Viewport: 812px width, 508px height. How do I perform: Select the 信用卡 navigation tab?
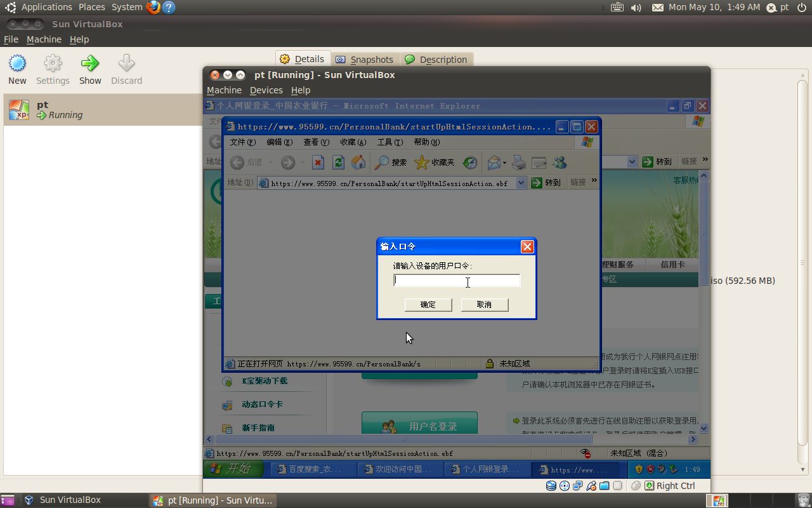[672, 264]
